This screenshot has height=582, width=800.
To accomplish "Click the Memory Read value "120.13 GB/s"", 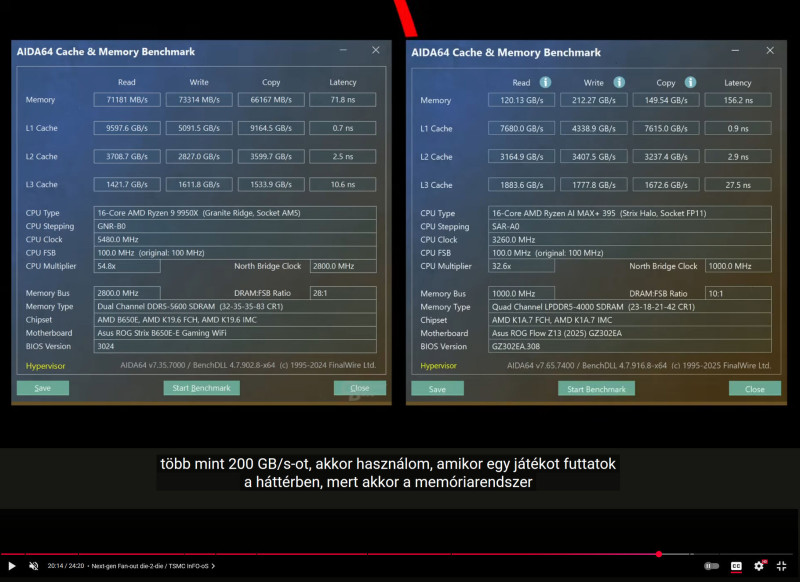I will click(521, 100).
